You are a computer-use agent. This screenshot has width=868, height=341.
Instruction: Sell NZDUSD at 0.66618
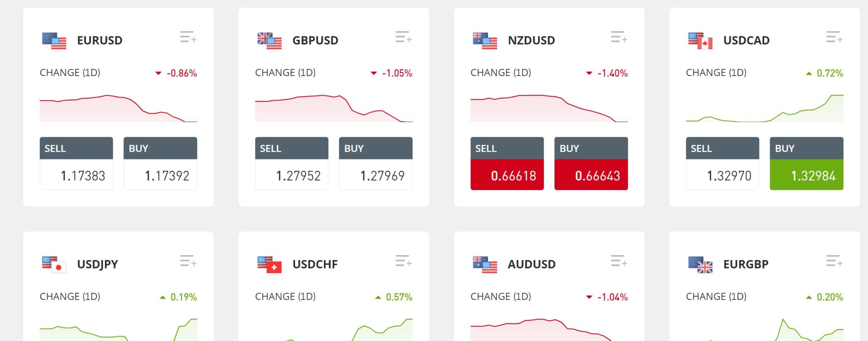[x=507, y=163]
